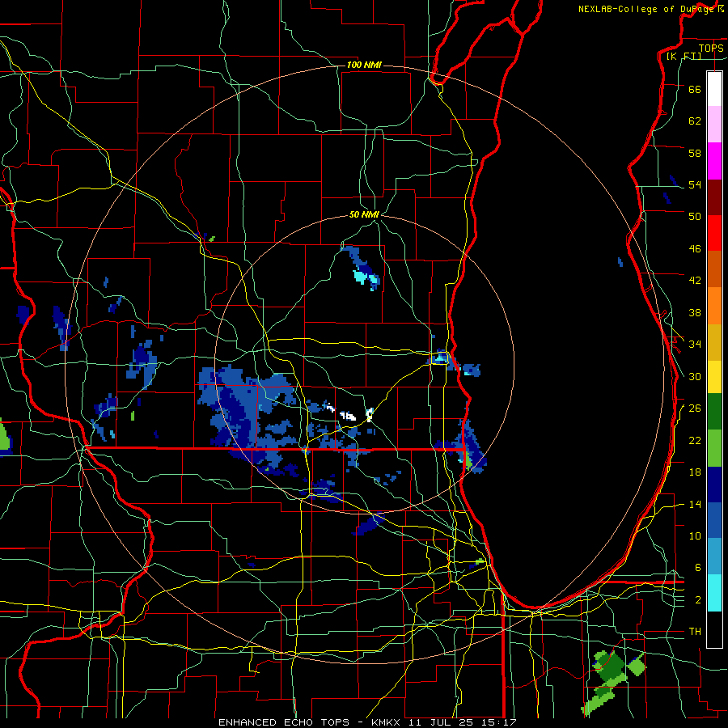
Task: Click the navy blue legend swatch
Action: (714, 485)
